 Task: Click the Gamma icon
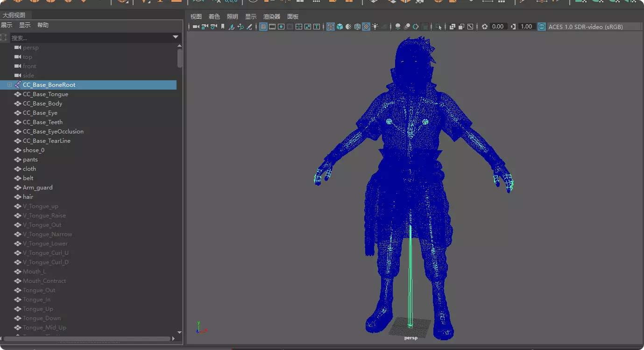click(514, 27)
